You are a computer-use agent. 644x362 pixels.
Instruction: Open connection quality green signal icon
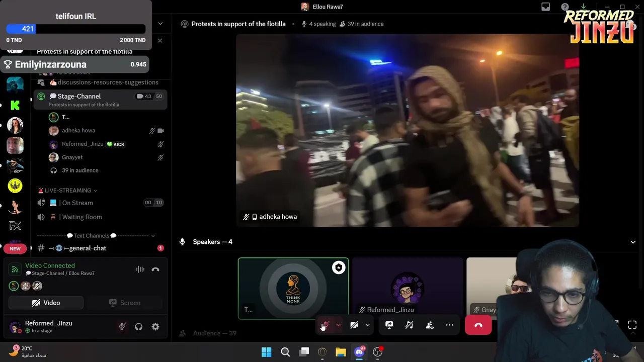click(x=15, y=269)
